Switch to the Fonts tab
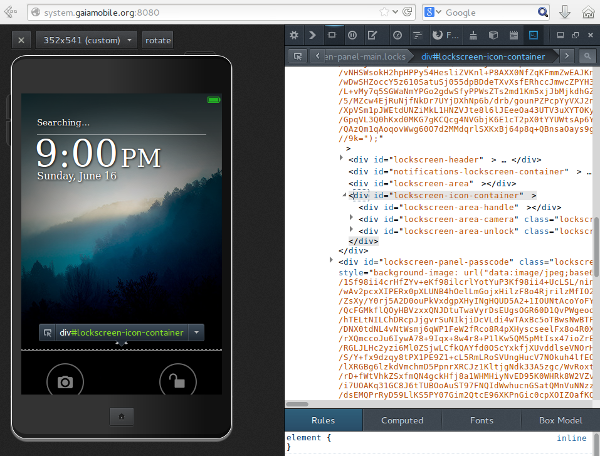The image size is (600, 476). pyautogui.click(x=480, y=421)
